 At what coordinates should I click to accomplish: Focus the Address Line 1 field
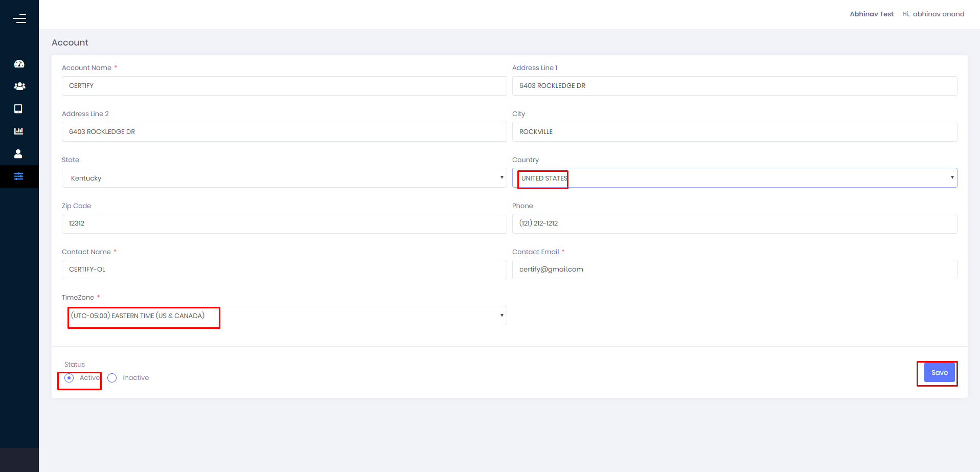(735, 86)
